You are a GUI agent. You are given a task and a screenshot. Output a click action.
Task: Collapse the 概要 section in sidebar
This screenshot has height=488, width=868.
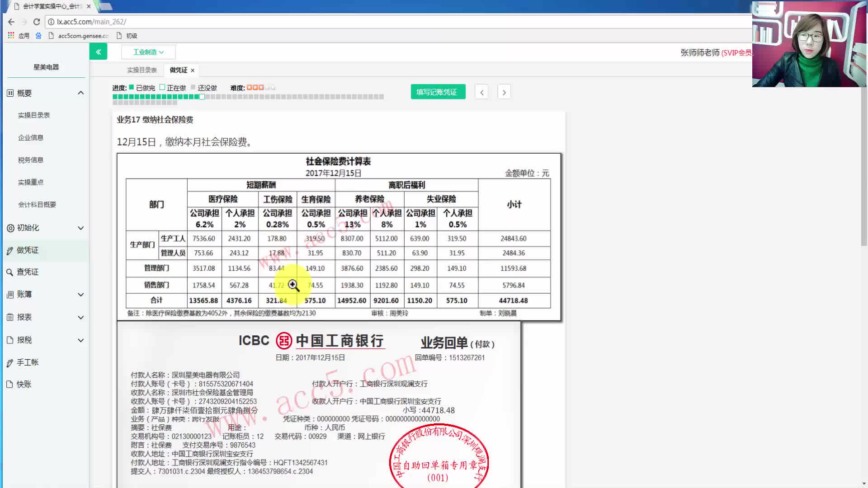80,93
